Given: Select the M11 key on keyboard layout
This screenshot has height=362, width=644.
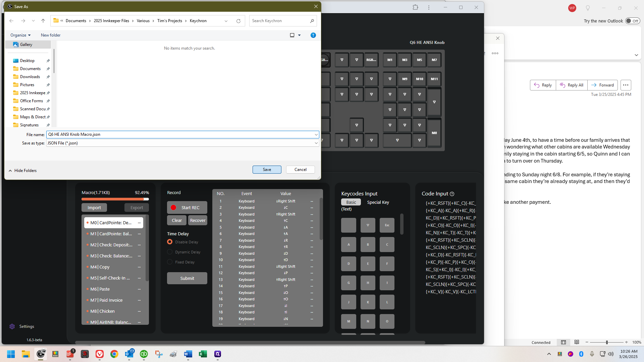Looking at the screenshot, I should [x=434, y=79].
